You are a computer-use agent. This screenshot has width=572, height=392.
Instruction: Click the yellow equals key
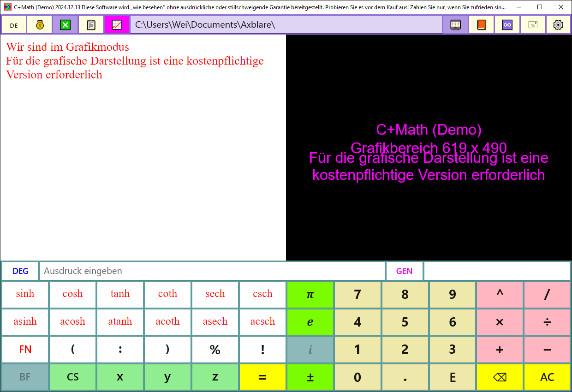pos(262,377)
